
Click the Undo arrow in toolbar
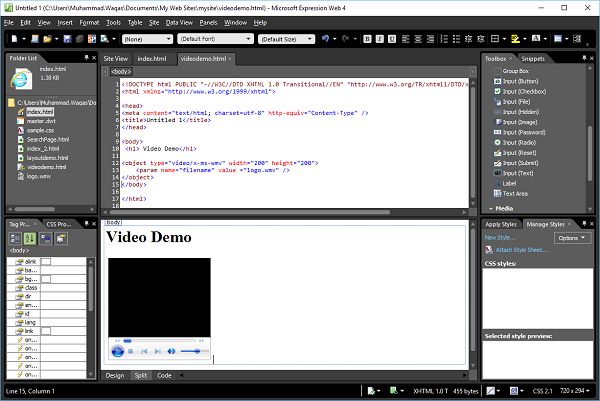326,39
